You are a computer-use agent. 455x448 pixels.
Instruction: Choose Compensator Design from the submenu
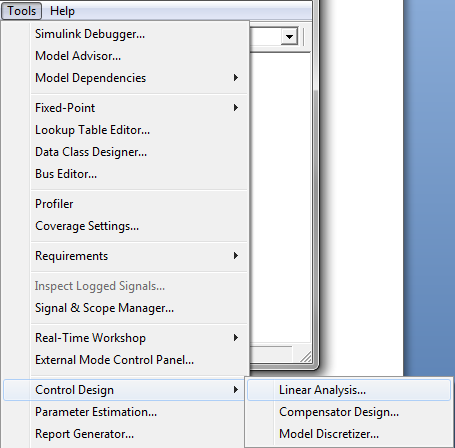tap(349, 412)
